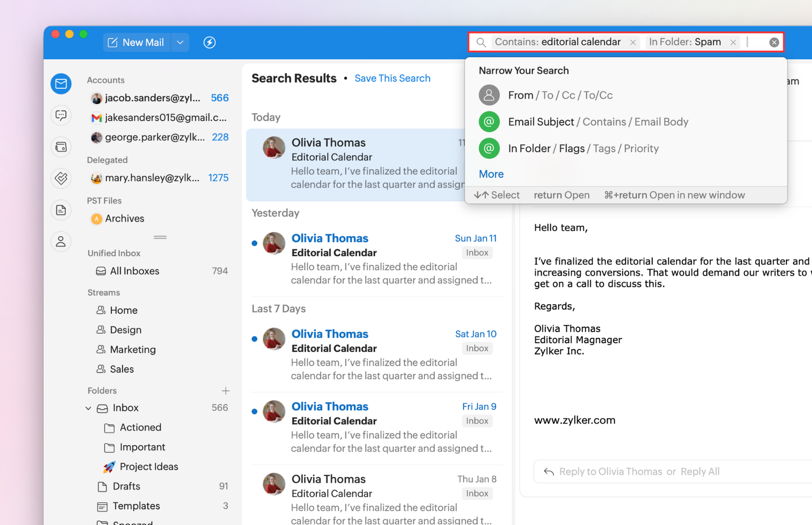Open the Tasks module icon in sidebar
This screenshot has width=812, height=525.
point(61,178)
